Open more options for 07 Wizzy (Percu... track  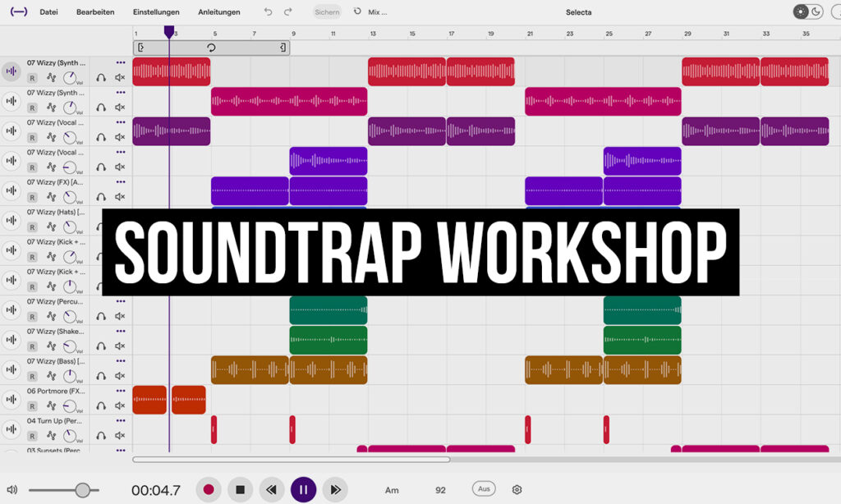point(121,301)
